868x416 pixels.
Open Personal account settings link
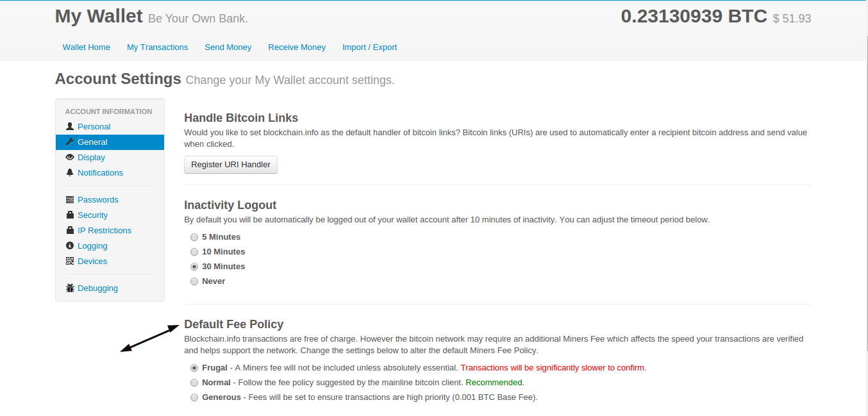point(94,127)
